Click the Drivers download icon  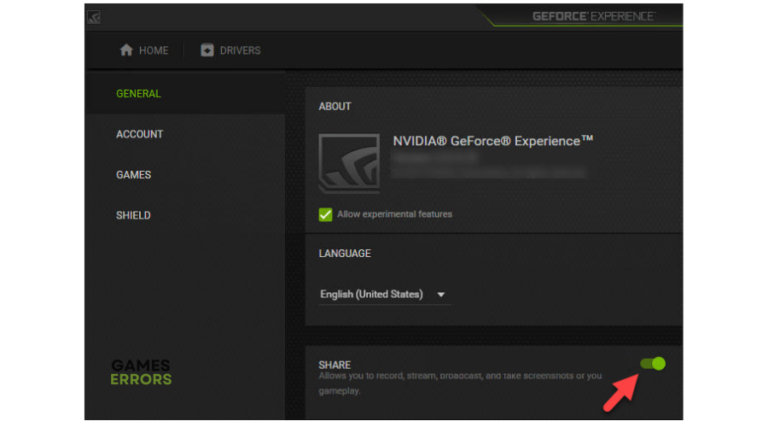(207, 50)
